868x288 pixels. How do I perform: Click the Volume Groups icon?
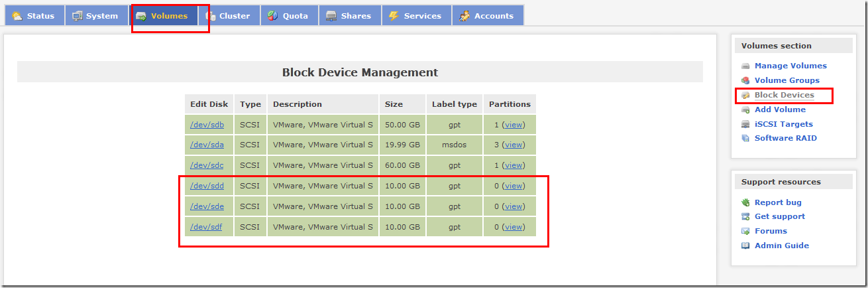(745, 80)
